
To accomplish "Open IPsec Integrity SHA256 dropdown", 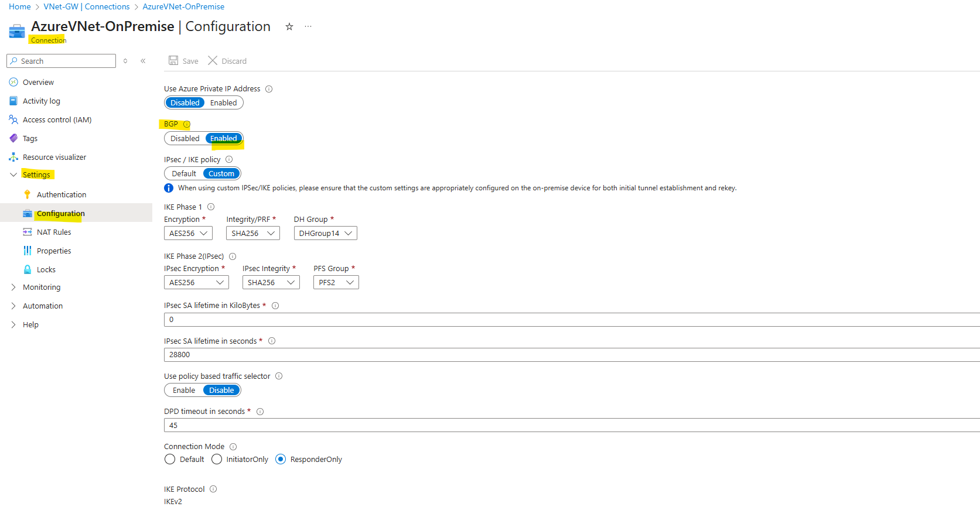I will [x=271, y=282].
